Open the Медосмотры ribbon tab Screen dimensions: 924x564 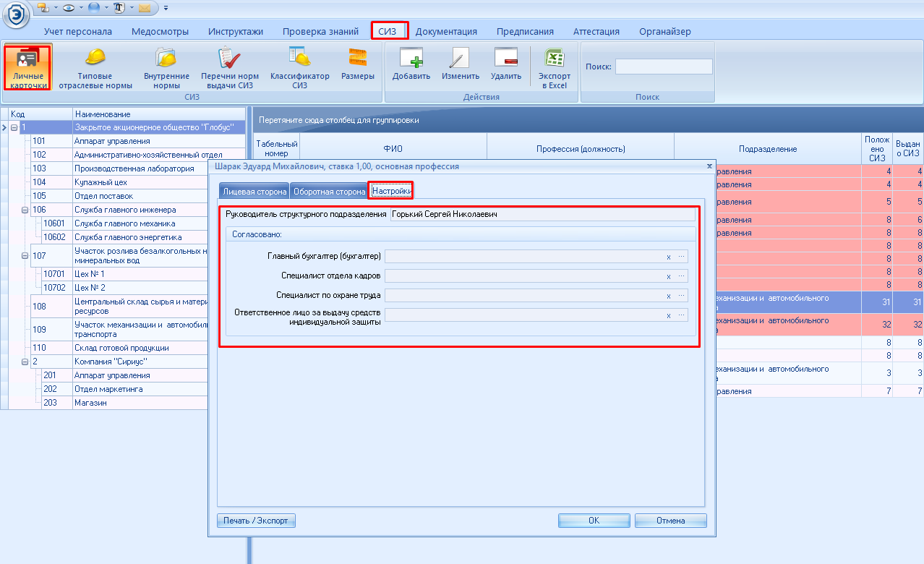pyautogui.click(x=160, y=32)
